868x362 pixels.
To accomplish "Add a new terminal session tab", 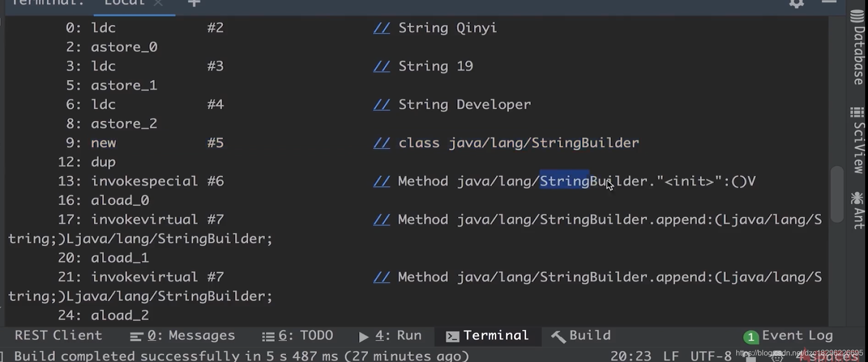I will [194, 3].
